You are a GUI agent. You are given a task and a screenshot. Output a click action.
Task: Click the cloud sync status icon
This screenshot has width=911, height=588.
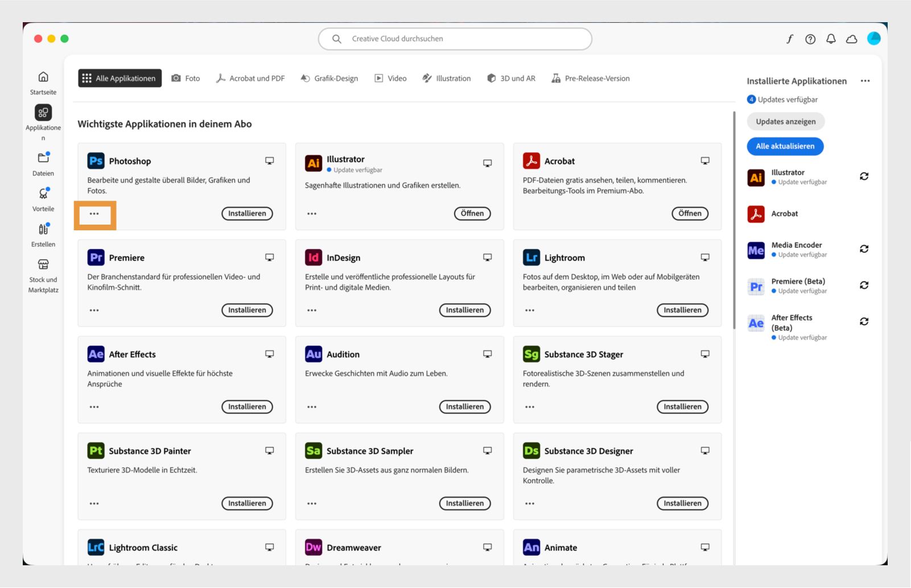852,39
